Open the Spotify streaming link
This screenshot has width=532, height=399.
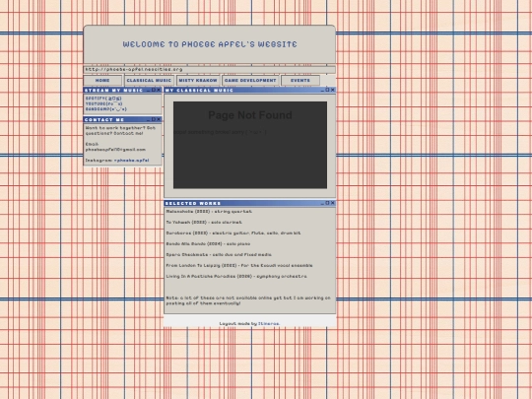click(x=103, y=99)
